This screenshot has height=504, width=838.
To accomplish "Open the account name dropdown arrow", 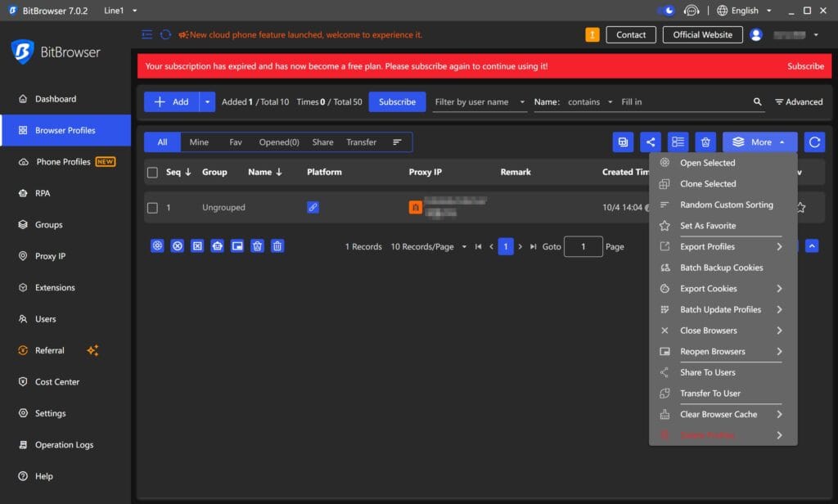I will [816, 34].
